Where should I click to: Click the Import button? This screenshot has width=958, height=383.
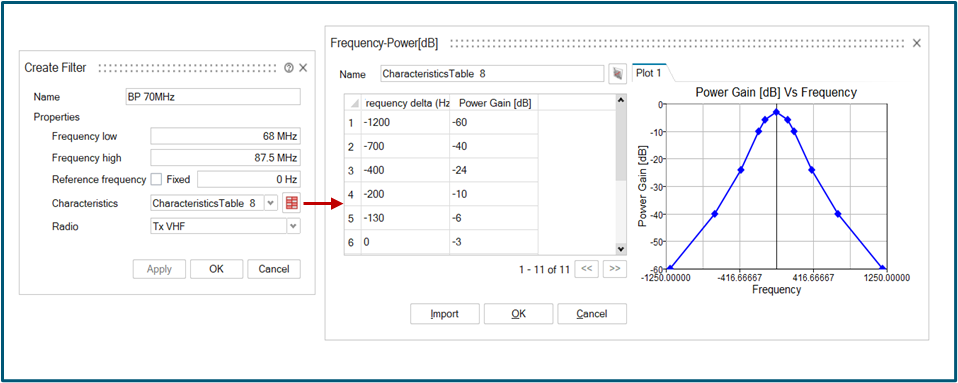(x=444, y=314)
